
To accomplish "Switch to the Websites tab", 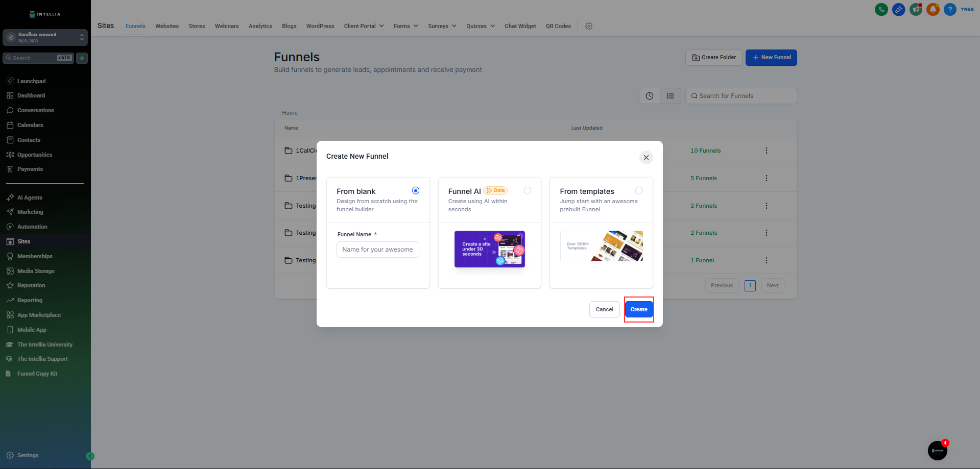I will (x=167, y=26).
